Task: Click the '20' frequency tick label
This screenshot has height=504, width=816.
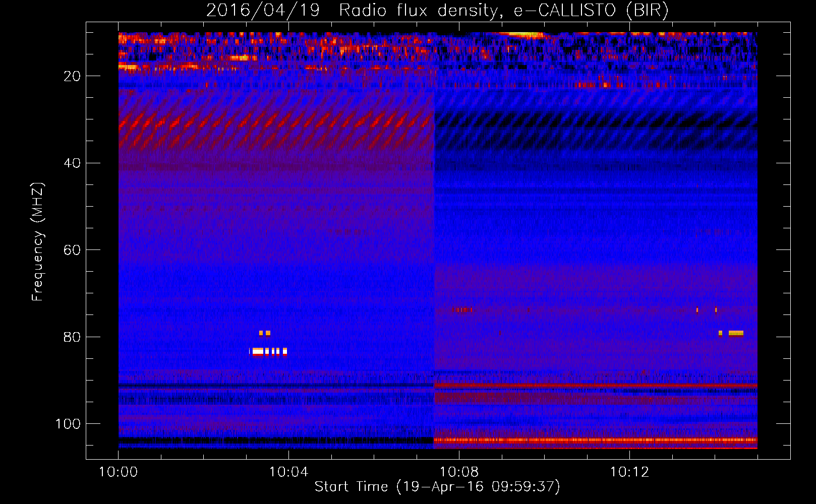Action: 72,76
